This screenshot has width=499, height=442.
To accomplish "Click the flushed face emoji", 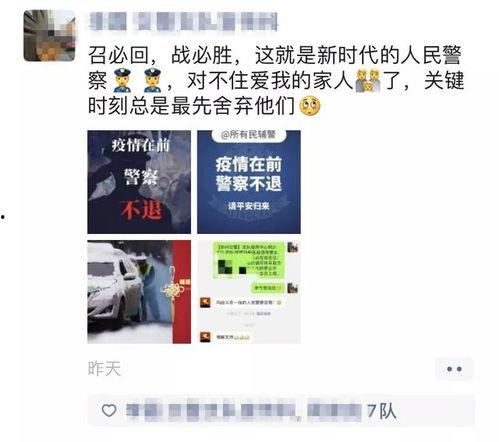I will pyautogui.click(x=310, y=106).
